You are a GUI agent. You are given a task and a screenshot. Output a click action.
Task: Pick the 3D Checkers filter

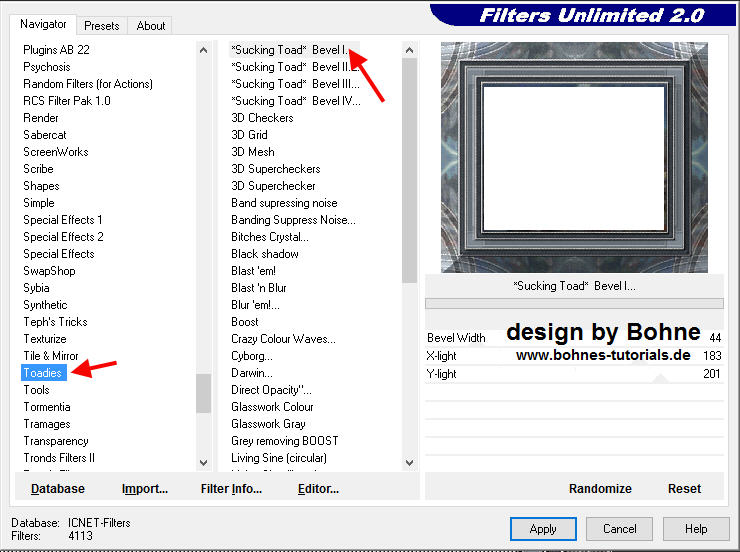262,118
